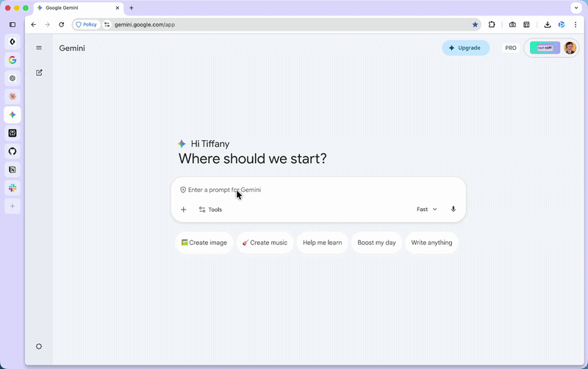Click the 'Hi Tiffany' greeting text
Screen dimensions: 588x369
(x=210, y=144)
